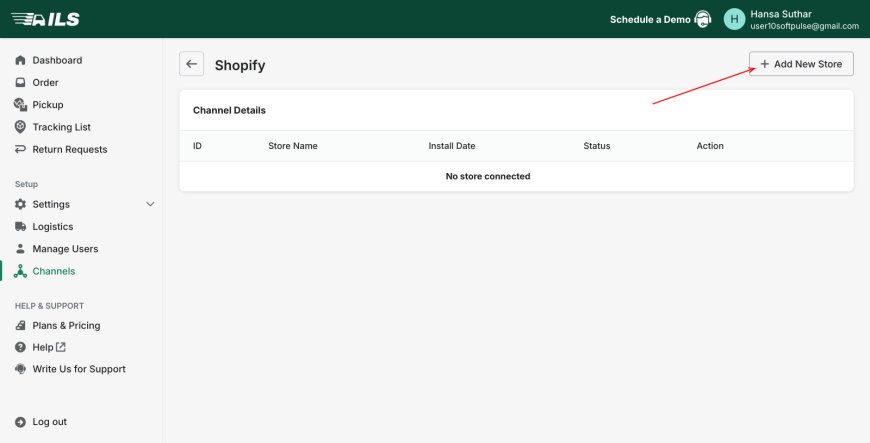Click the Status column header
Screen dimensions: 870x443
(x=596, y=146)
